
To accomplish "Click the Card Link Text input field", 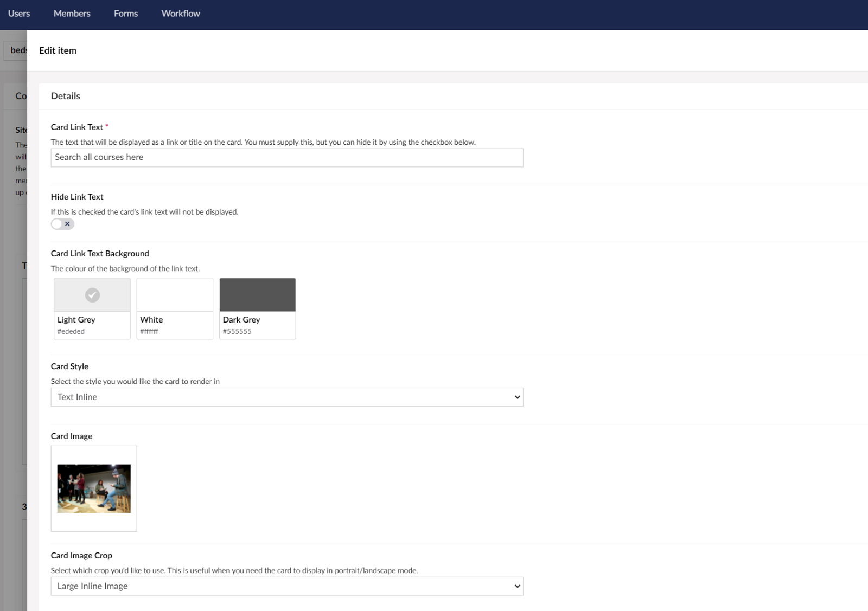I will (x=286, y=158).
